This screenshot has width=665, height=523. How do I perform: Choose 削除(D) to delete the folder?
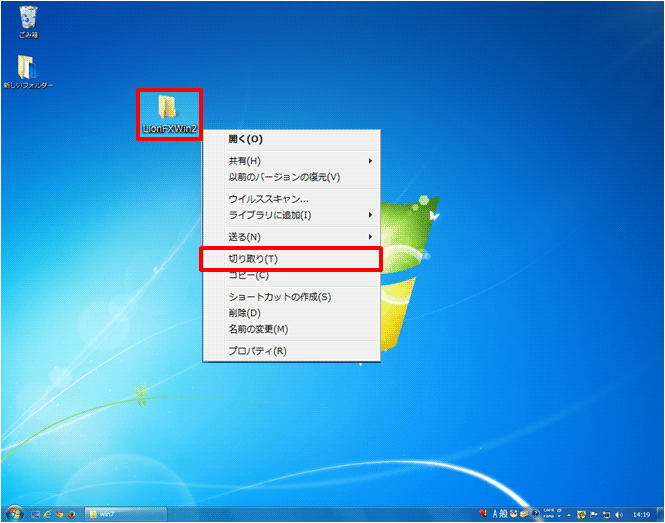coord(292,313)
